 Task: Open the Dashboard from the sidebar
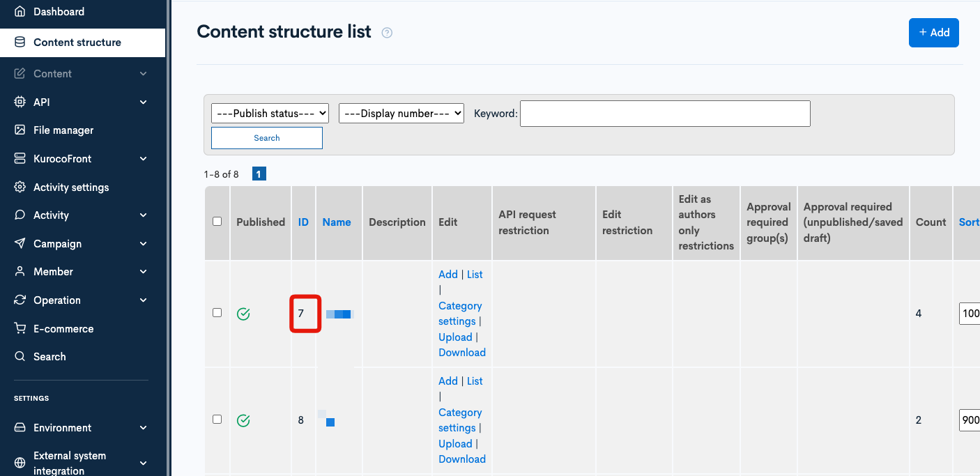(59, 11)
